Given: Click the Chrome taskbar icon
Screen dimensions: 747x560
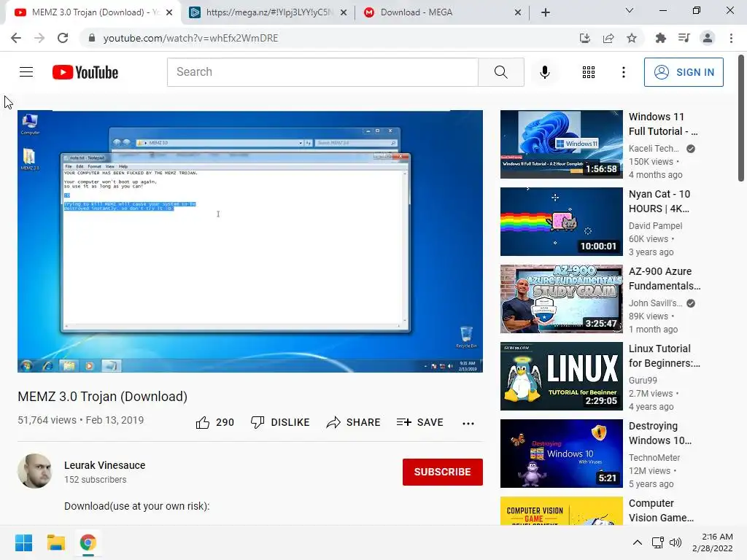Looking at the screenshot, I should [x=88, y=542].
